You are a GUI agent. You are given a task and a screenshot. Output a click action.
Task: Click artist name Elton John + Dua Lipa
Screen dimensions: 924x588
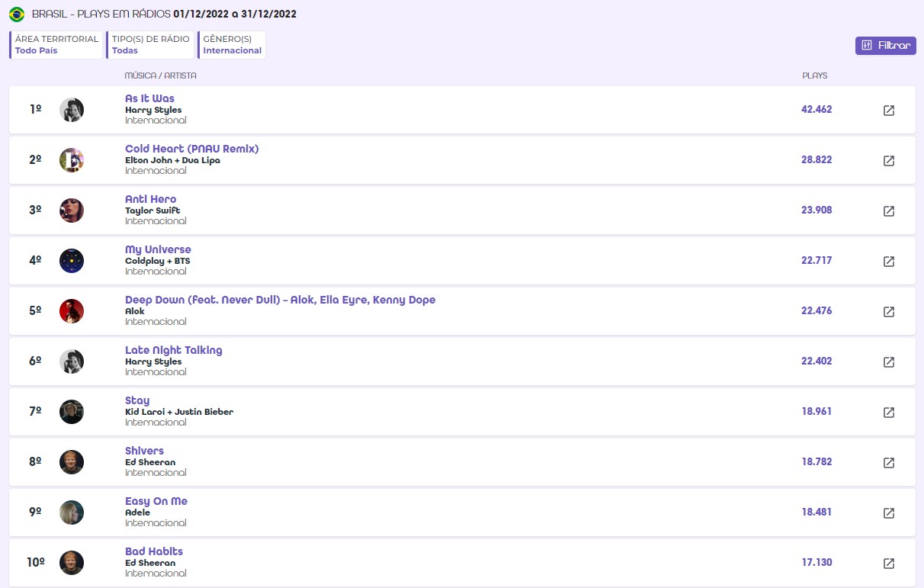pyautogui.click(x=172, y=160)
